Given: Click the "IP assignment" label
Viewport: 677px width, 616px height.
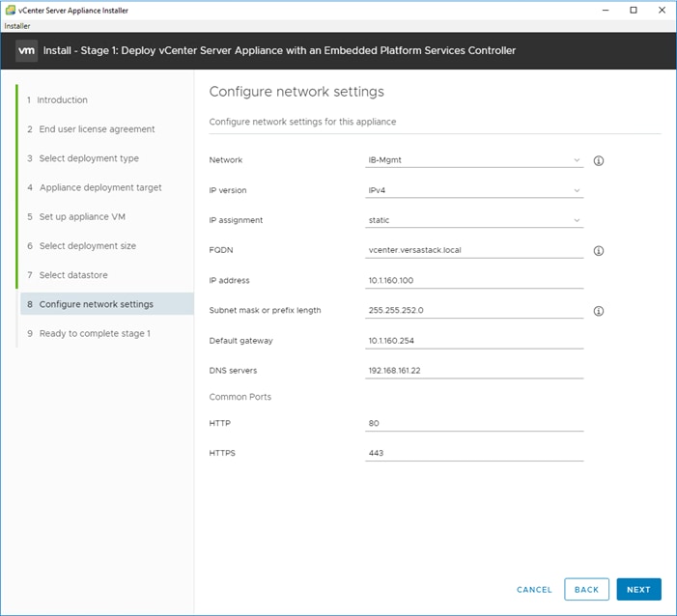Looking at the screenshot, I should [x=236, y=220].
